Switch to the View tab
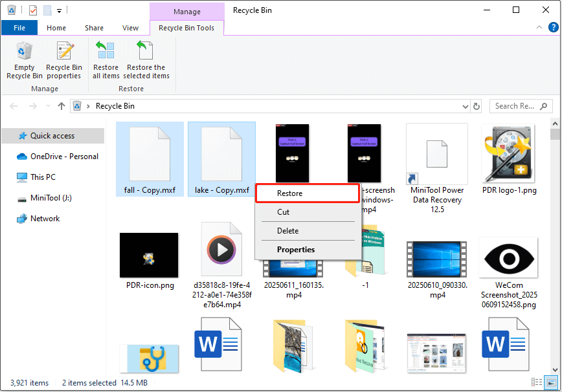 coord(131,28)
